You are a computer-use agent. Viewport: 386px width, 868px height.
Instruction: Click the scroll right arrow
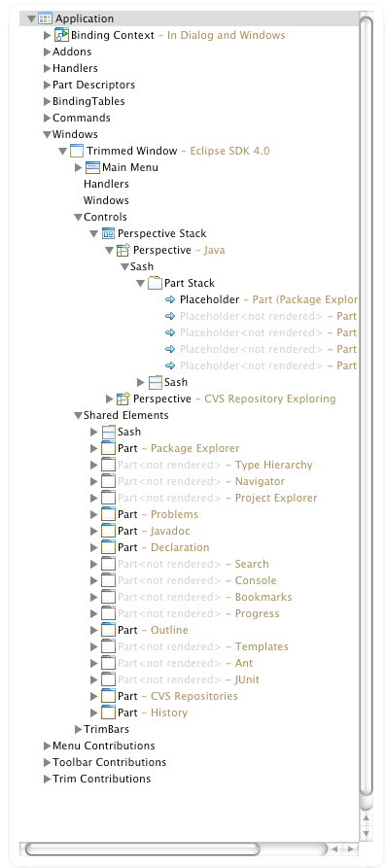(351, 849)
